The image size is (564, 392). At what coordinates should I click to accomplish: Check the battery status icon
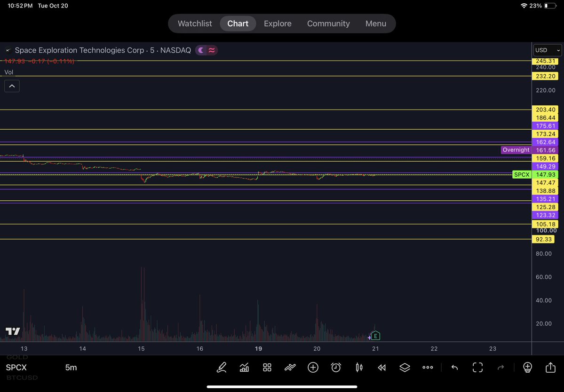tap(550, 6)
